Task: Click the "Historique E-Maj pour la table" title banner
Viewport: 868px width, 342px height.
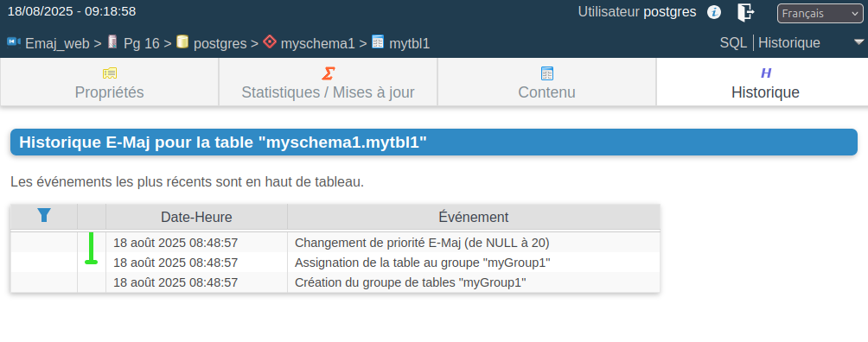Action: click(434, 142)
